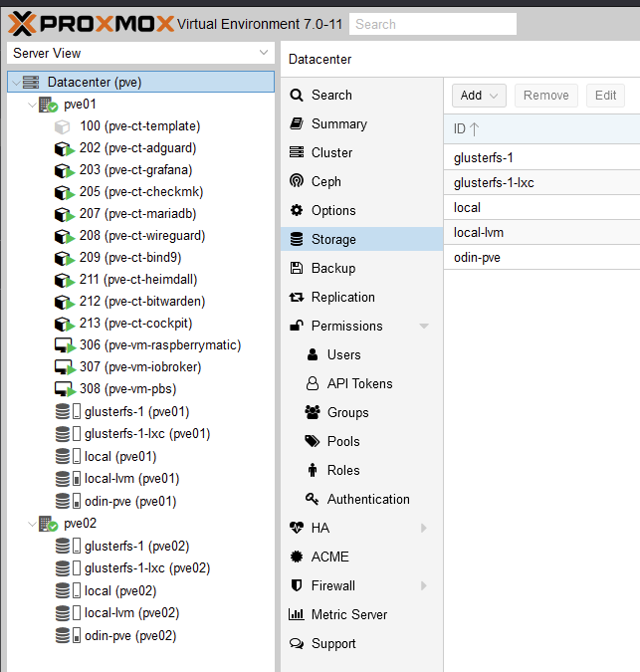Click the shield icon beside Firewall
This screenshot has width=640, height=672.
tap(297, 585)
